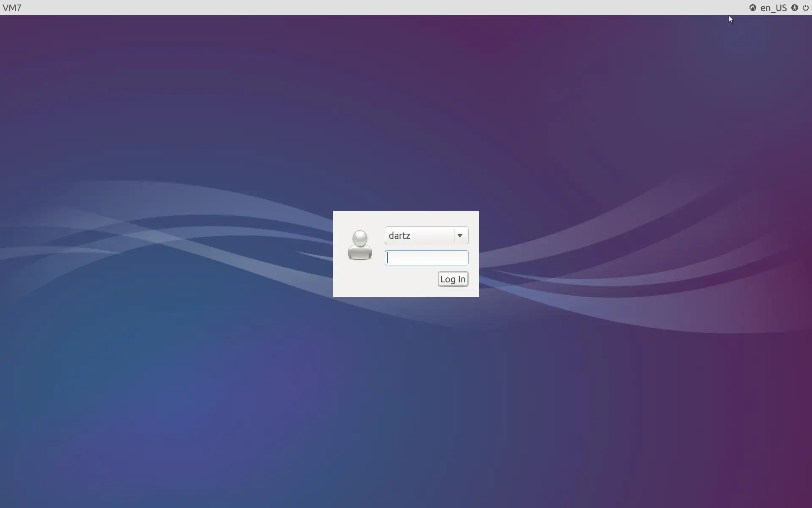This screenshot has width=812, height=508.
Task: Choose desktop session via Lubuntu logo icon
Action: 752,8
